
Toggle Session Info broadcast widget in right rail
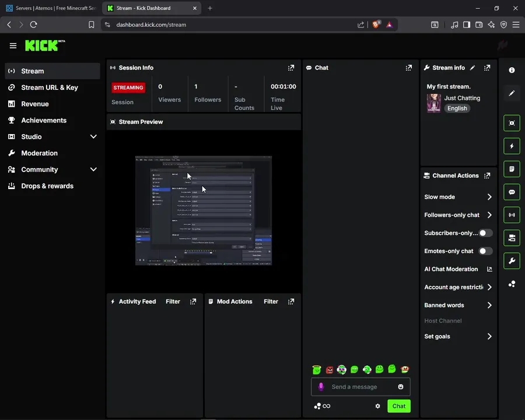tap(512, 215)
